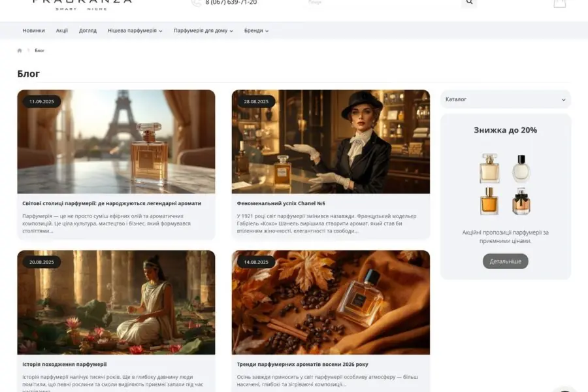Expand the Нішева парфумерія menu
This screenshot has height=392, width=588.
point(135,31)
